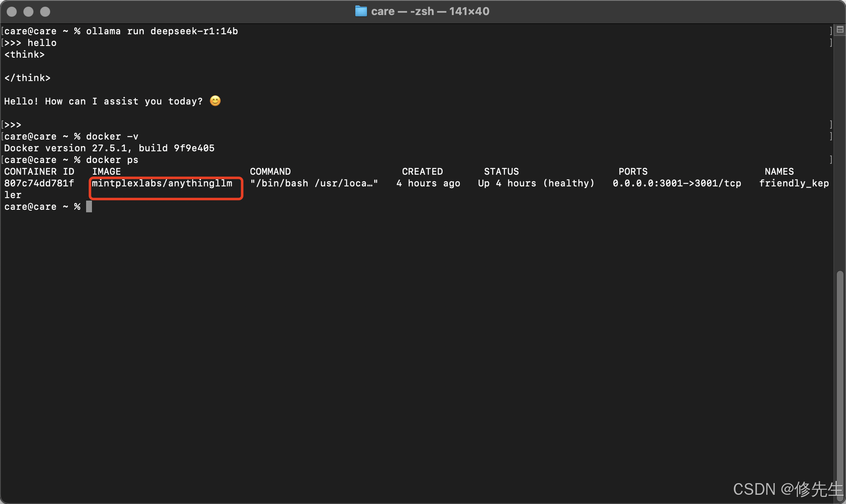The image size is (846, 504).
Task: Click the container name friendly_kep
Action: point(794,183)
